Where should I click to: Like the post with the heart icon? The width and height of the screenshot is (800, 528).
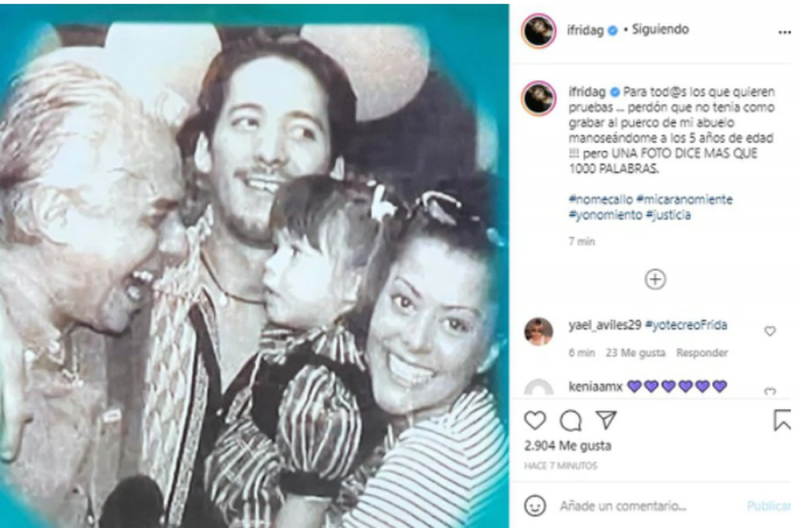(535, 420)
